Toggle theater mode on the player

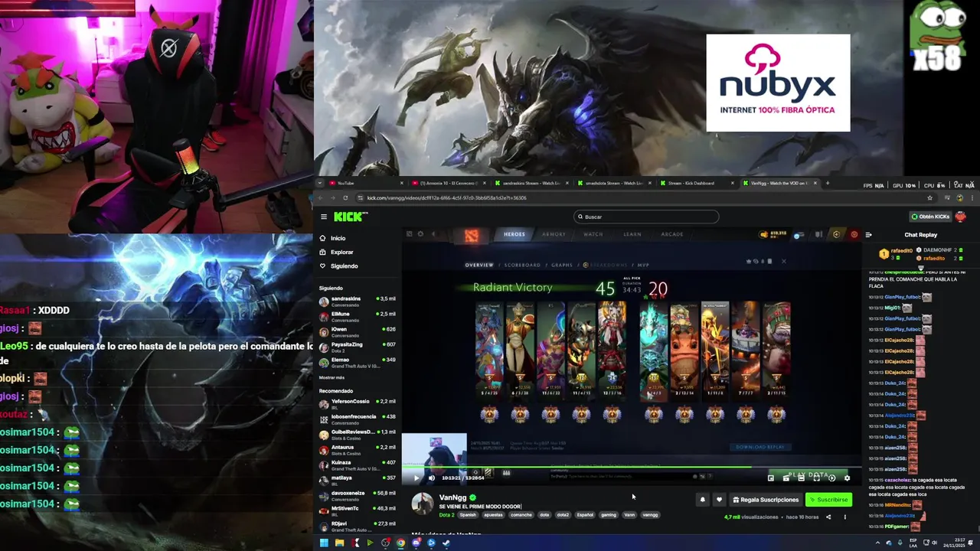(x=802, y=478)
